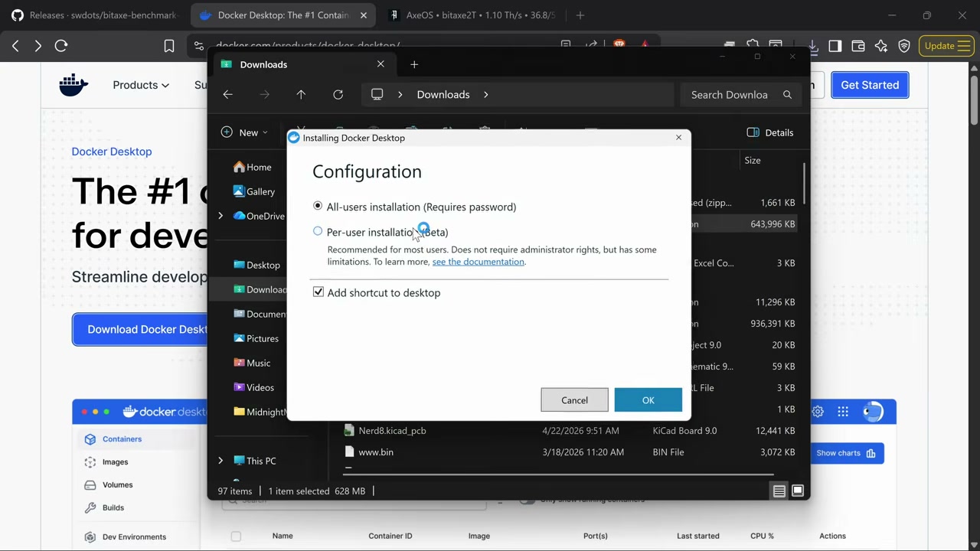Go up one folder in File Explorer
The height and width of the screenshot is (551, 980).
click(x=301, y=94)
